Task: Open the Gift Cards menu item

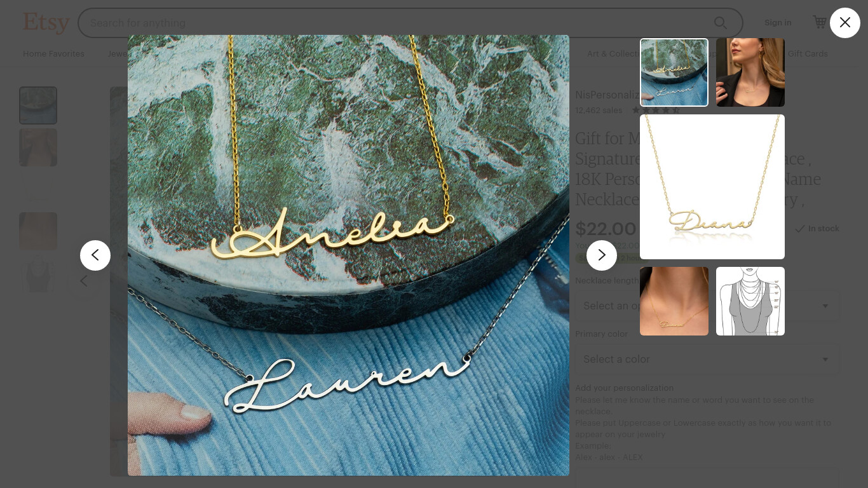Action: click(x=808, y=54)
